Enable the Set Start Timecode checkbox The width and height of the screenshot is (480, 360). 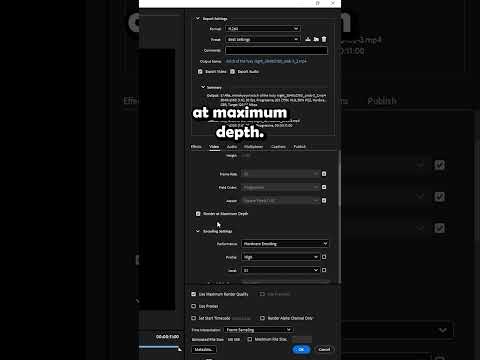pyautogui.click(x=194, y=318)
